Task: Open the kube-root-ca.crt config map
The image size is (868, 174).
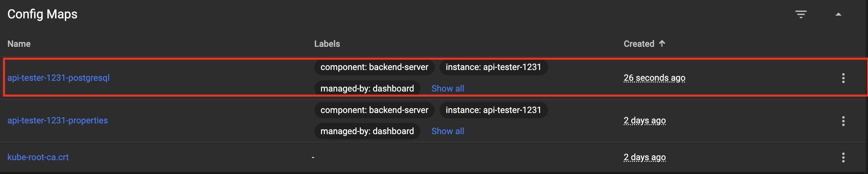Action: pyautogui.click(x=38, y=157)
